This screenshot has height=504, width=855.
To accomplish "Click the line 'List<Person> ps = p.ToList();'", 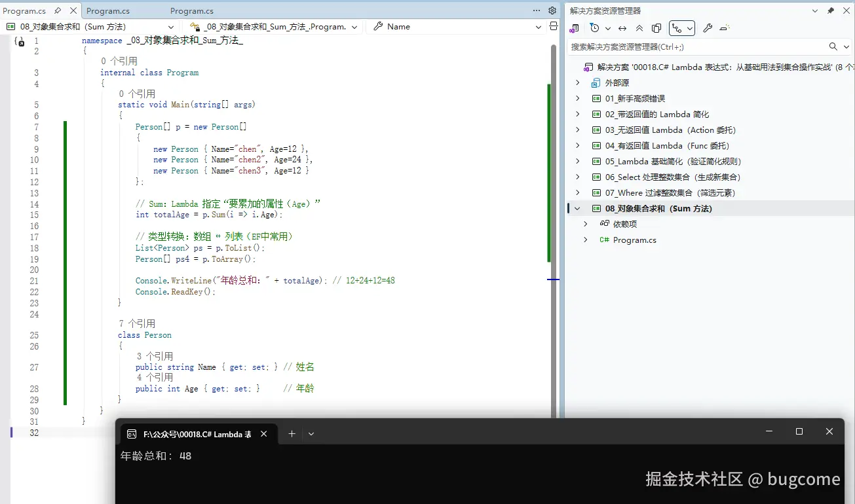I will pos(200,248).
